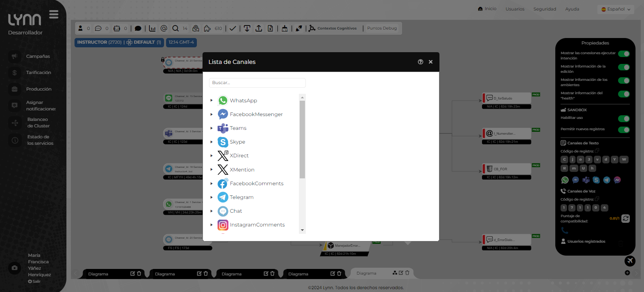Click the upload arrow toolbar icon

coord(259,28)
